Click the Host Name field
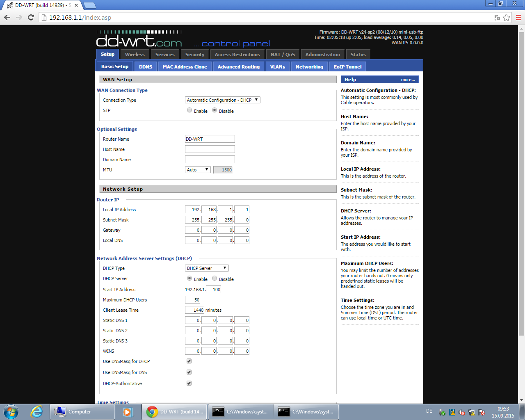Screen dimensions: 525x420 [210, 149]
